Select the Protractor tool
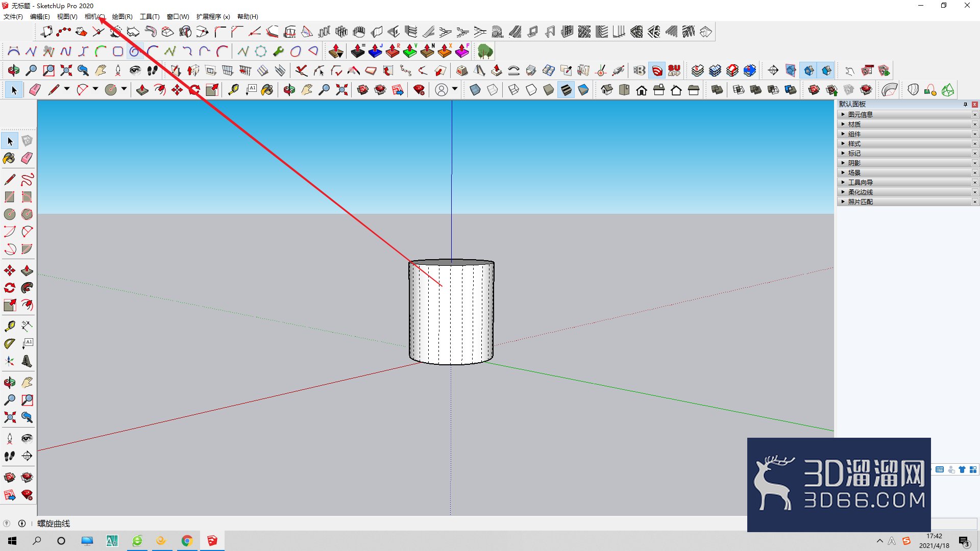Viewport: 980px width, 551px height. pyautogui.click(x=10, y=344)
